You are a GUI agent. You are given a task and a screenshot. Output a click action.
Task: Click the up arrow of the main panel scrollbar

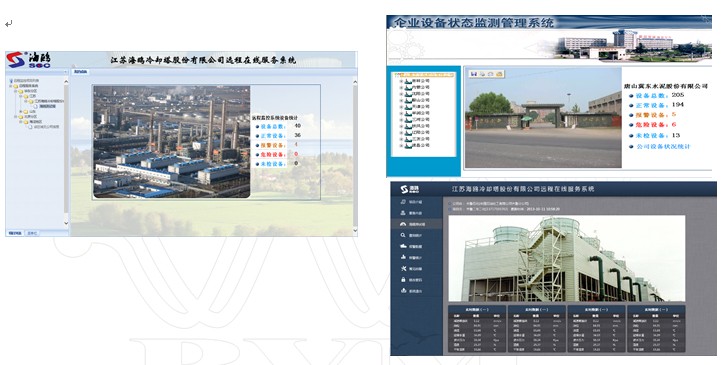(355, 82)
